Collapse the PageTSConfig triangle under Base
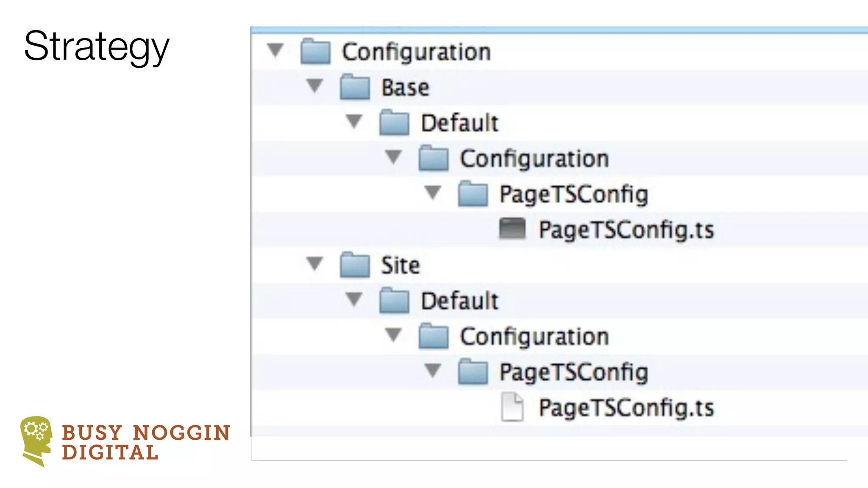The image size is (868, 488). tap(433, 192)
